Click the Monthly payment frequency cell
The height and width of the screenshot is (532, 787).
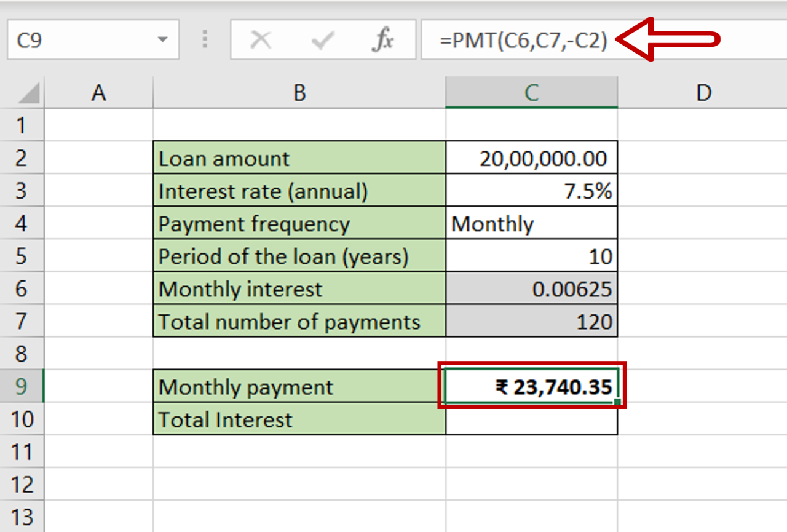point(531,223)
